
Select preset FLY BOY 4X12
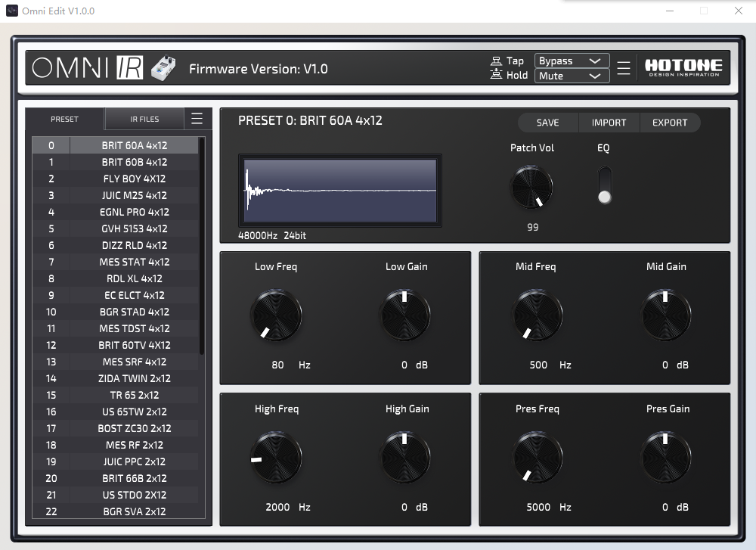(x=115, y=179)
